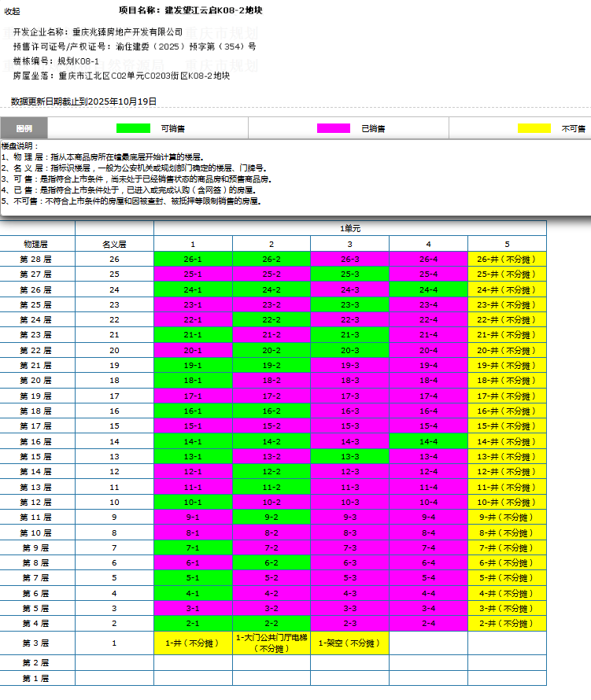
Task: Select unit 13-3 cell
Action: point(349,456)
